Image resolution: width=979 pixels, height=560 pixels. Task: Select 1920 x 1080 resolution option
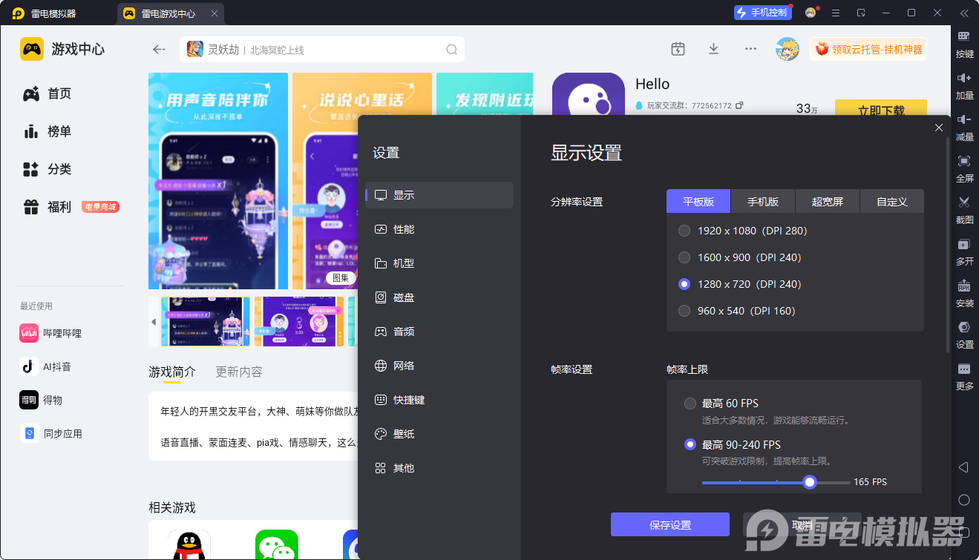point(684,231)
